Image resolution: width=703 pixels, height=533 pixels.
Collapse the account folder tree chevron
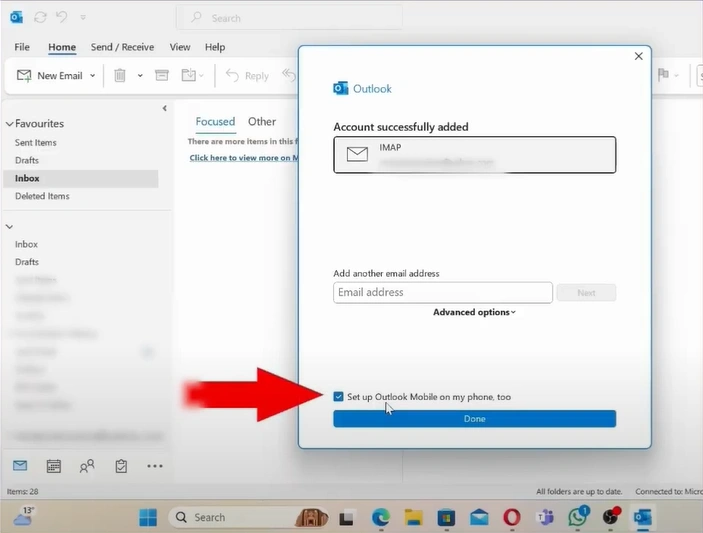[9, 227]
